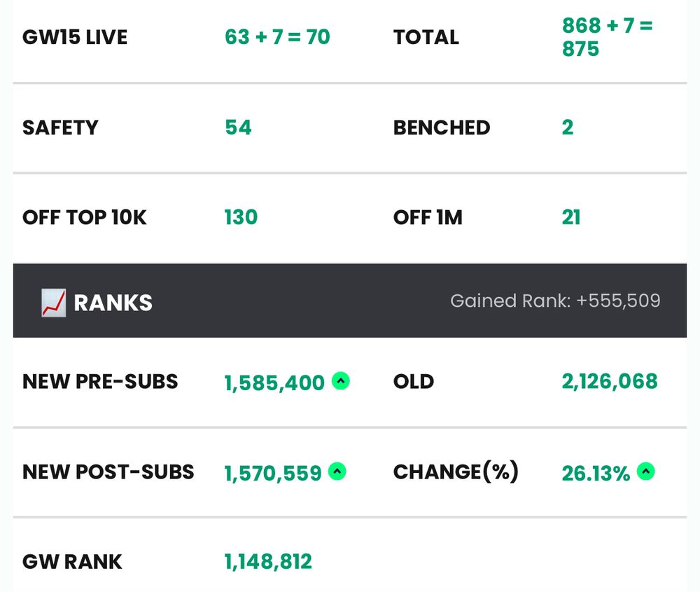Select the GW RANK value 1,148,812

click(268, 562)
